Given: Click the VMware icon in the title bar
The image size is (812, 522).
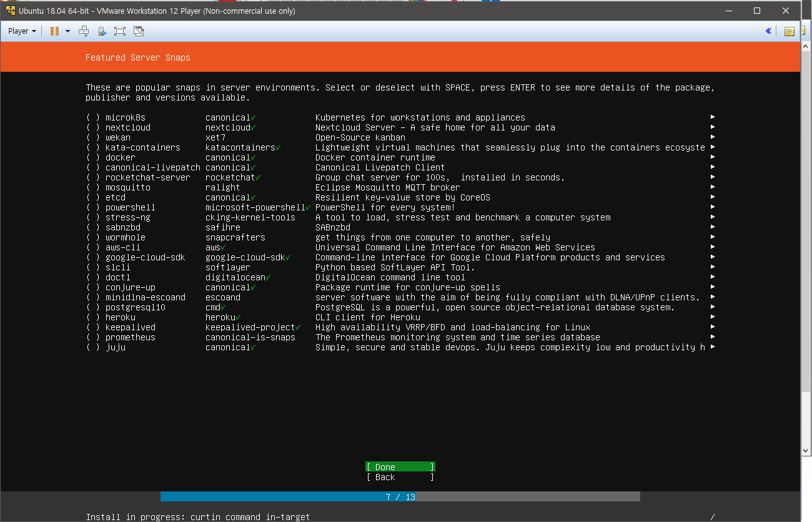Looking at the screenshot, I should tap(10, 11).
